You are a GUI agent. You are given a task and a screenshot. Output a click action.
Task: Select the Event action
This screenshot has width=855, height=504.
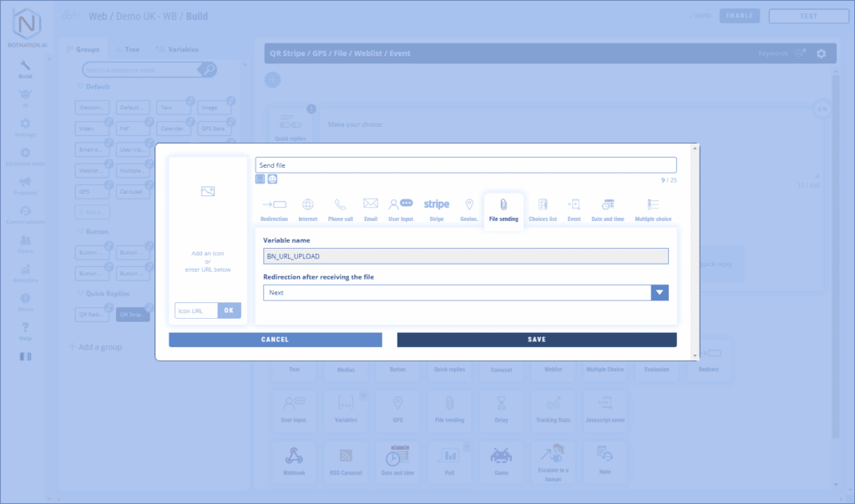tap(574, 209)
